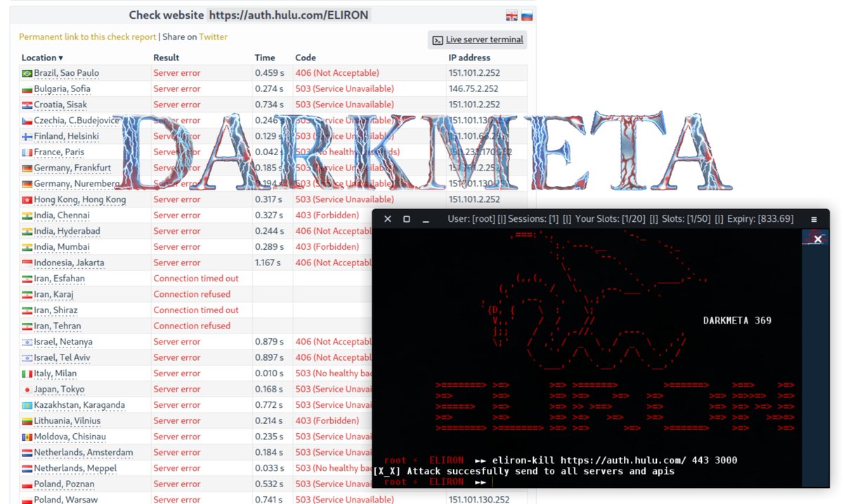Open Poland, Warsaw location link
Screen dimensions: 843x504
(x=66, y=499)
